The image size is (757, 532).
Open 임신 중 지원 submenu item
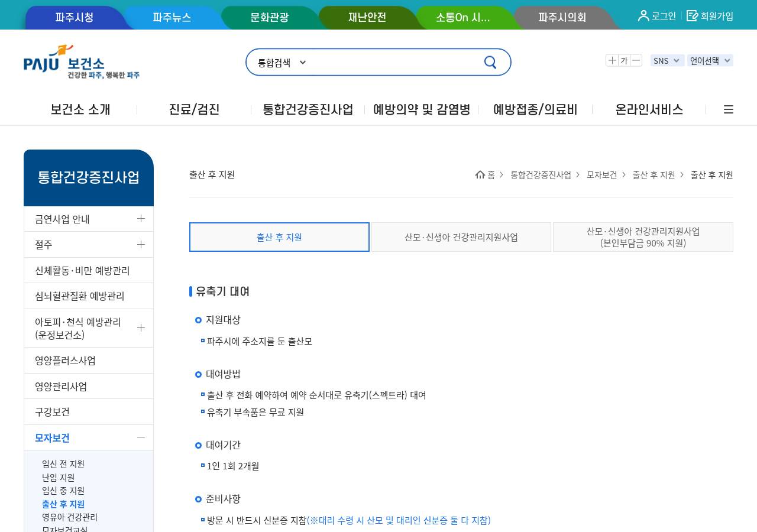[63, 491]
